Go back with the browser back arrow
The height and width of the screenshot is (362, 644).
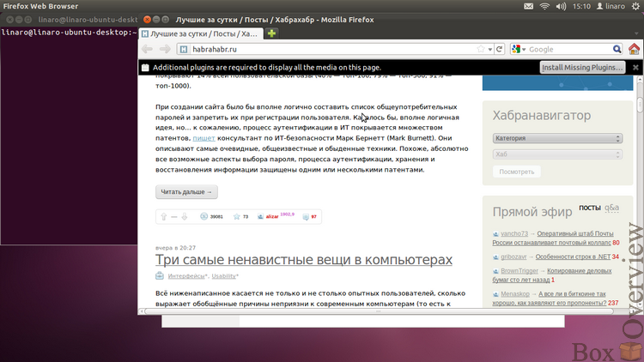click(x=147, y=49)
